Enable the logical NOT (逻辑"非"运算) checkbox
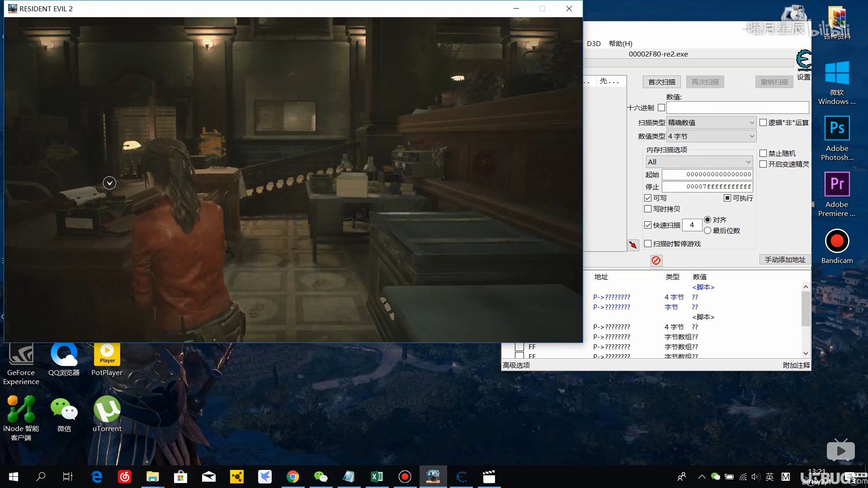This screenshot has width=868, height=488. pyautogui.click(x=763, y=122)
